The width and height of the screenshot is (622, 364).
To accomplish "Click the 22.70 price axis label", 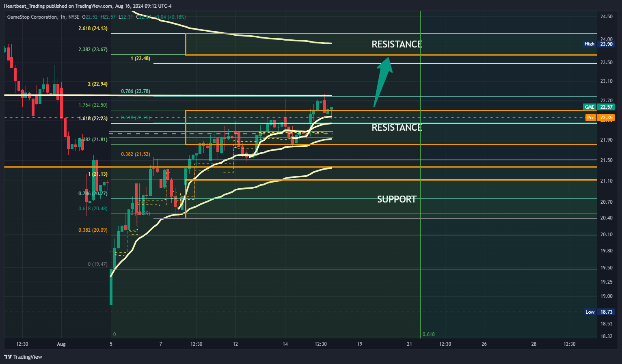I will point(607,101).
